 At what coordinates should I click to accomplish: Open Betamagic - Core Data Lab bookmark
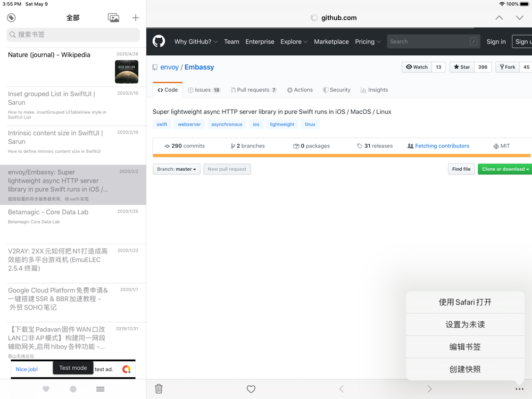[73, 225]
